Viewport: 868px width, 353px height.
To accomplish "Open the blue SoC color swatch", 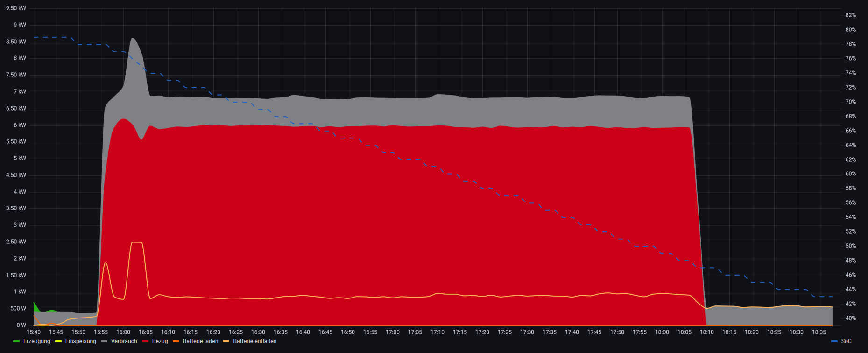I will (834, 342).
